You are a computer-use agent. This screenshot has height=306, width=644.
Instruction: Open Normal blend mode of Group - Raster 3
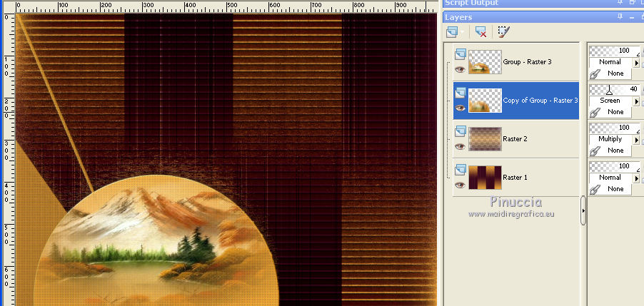pyautogui.click(x=610, y=62)
